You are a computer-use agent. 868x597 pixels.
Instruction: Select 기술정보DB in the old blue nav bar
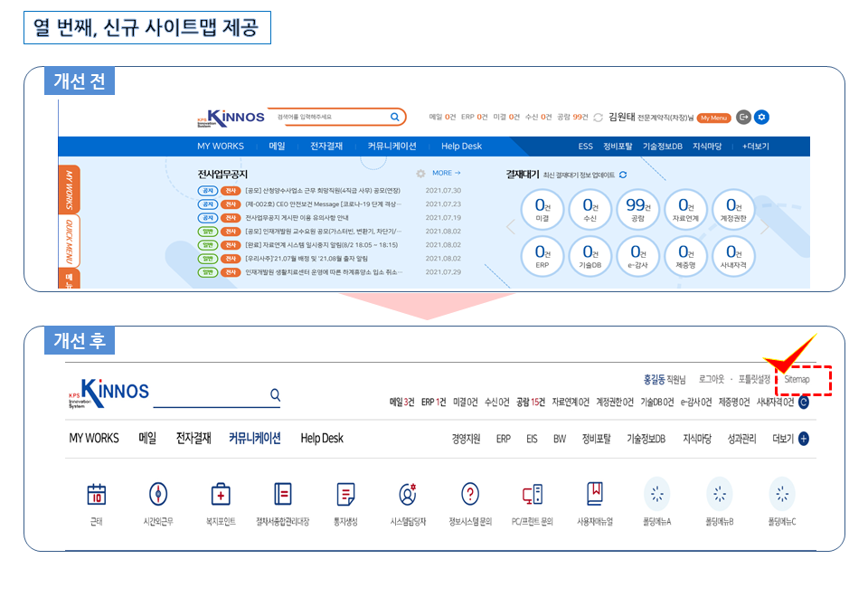[662, 147]
